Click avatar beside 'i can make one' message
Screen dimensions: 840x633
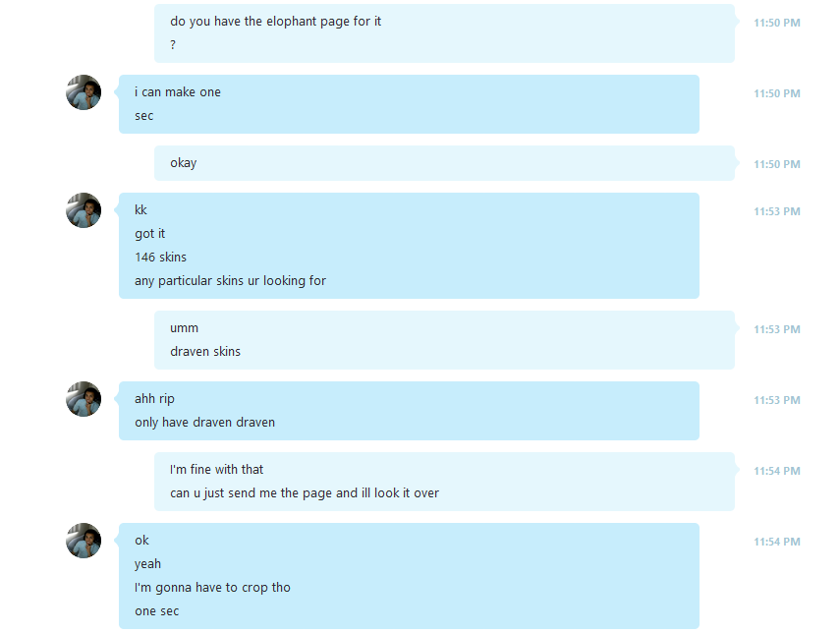coord(84,92)
